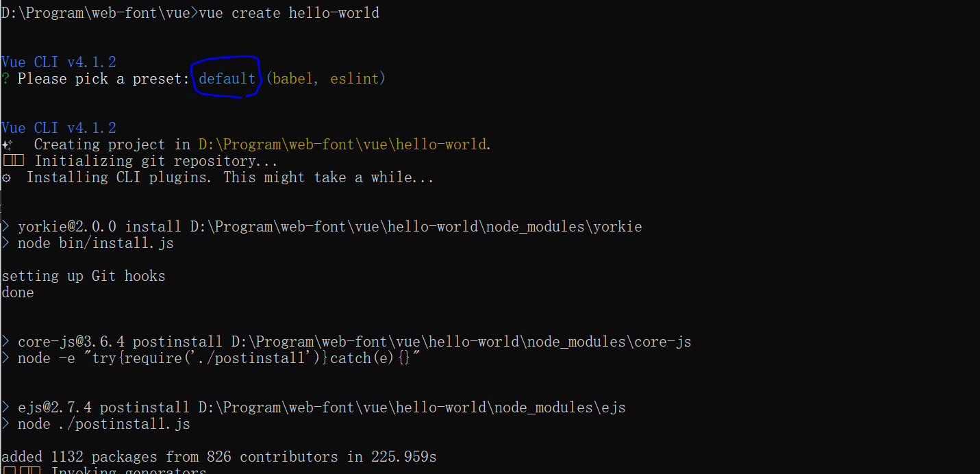Image resolution: width=980 pixels, height=474 pixels.
Task: Click the 'core-js@3.6.4 postinstall' line
Action: click(x=347, y=342)
